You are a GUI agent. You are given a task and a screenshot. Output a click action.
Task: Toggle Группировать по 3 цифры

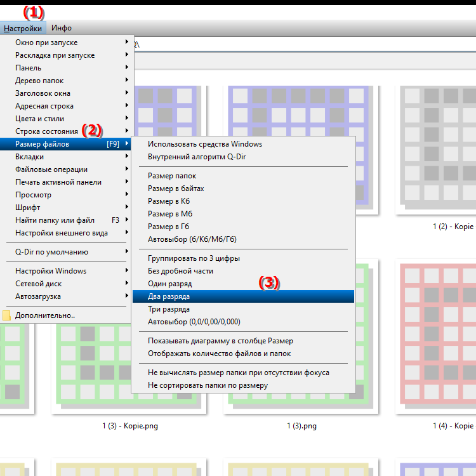[243, 259]
